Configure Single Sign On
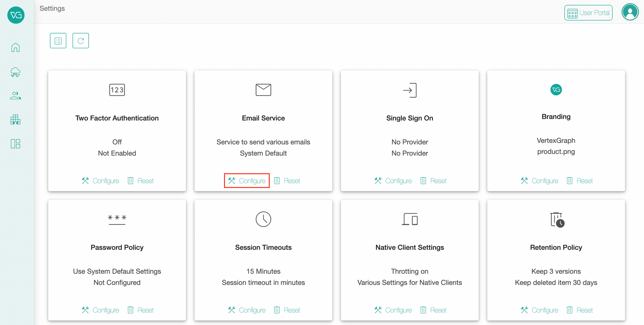Image resolution: width=644 pixels, height=325 pixels. click(x=393, y=181)
